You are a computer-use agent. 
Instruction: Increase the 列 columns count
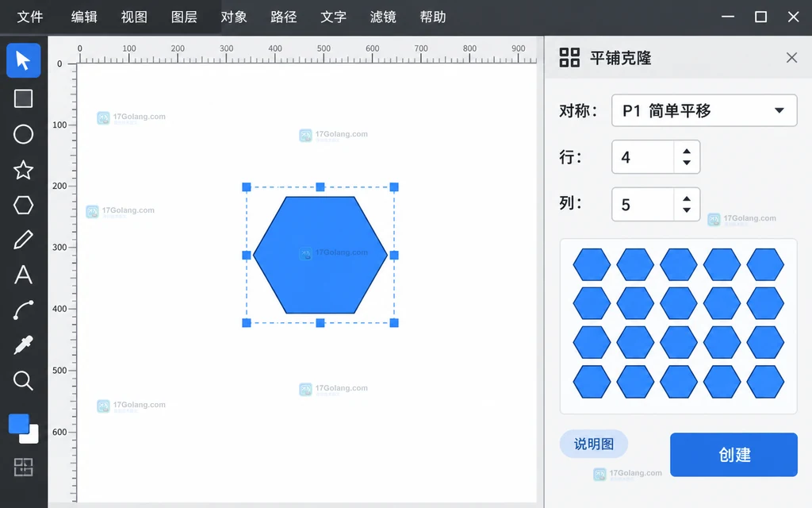coord(687,198)
